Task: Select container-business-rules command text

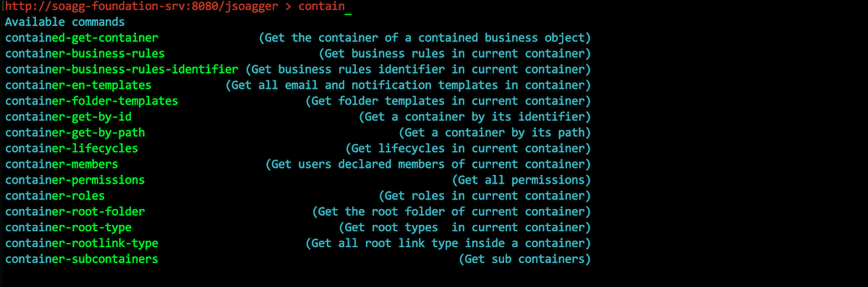Action: [x=85, y=53]
